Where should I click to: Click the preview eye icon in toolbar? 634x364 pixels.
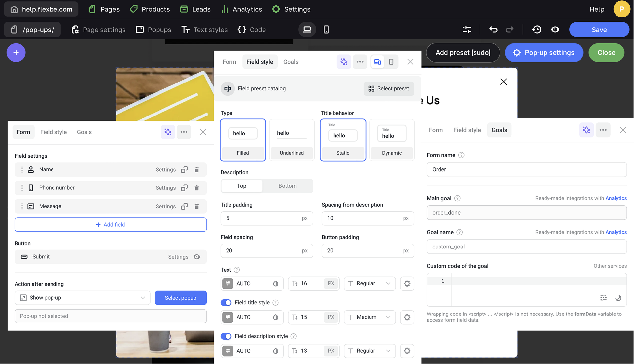coord(555,30)
